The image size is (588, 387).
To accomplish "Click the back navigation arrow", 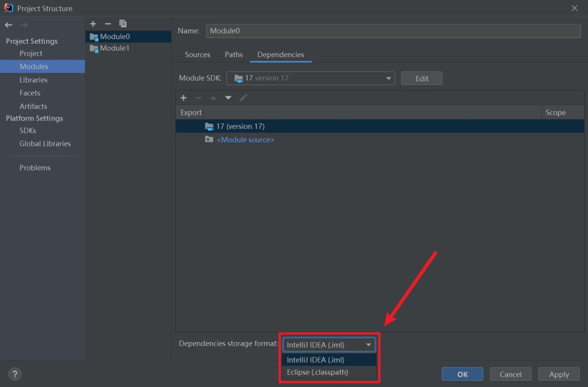I will pyautogui.click(x=9, y=25).
